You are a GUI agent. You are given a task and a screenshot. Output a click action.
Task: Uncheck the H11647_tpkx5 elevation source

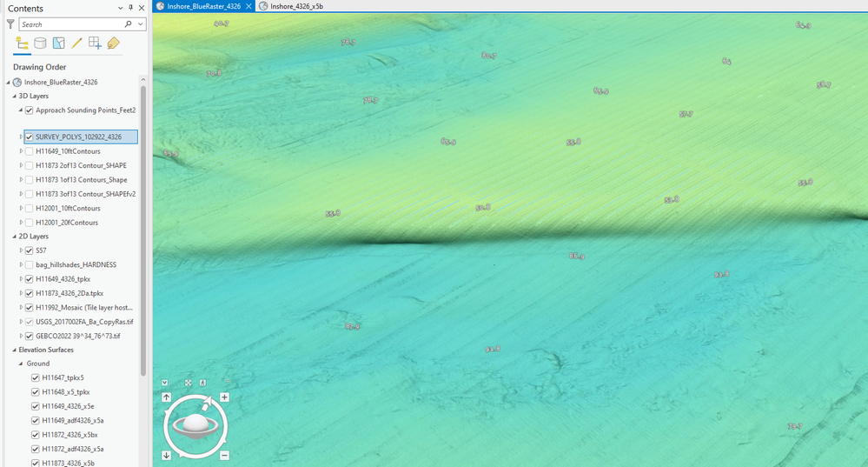click(36, 377)
